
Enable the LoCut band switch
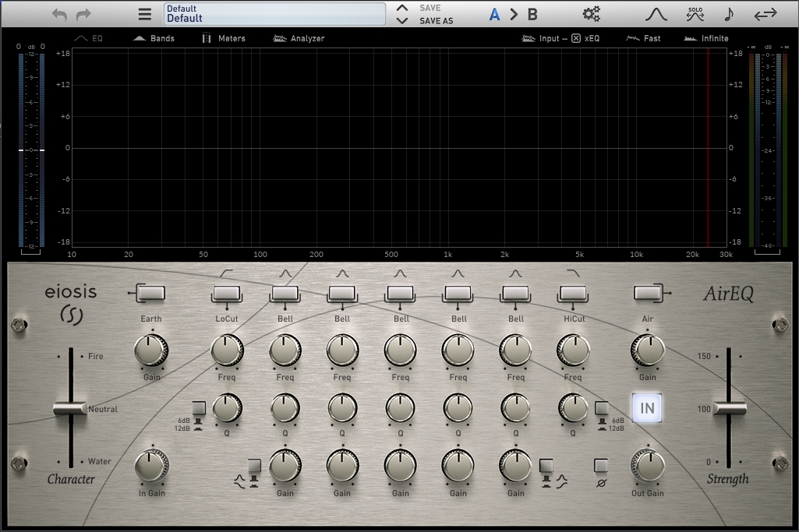[227, 293]
